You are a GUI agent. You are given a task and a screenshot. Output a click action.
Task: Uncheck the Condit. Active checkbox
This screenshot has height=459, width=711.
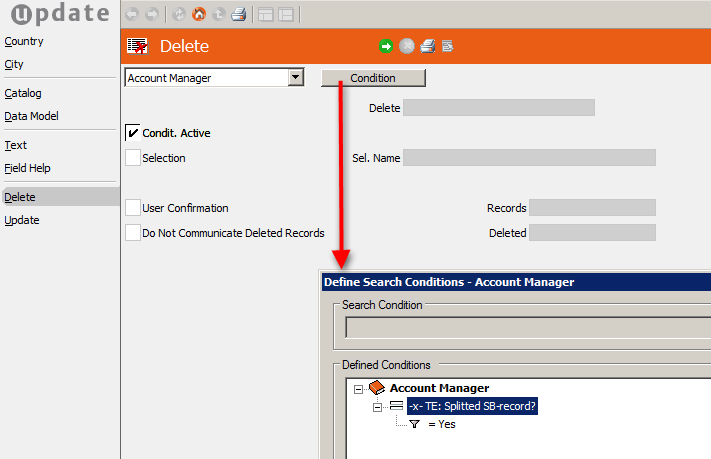click(x=133, y=133)
